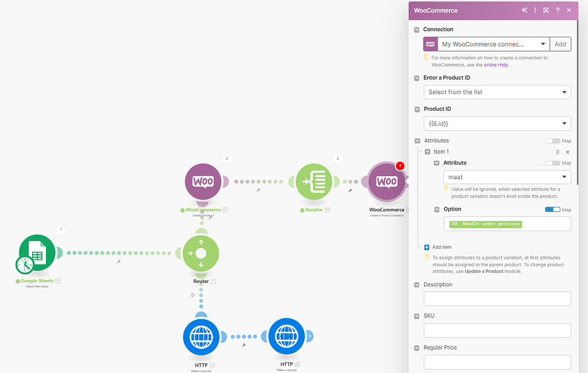The width and height of the screenshot is (588, 373).
Task: Open the 'maat' attribute dropdown
Action: click(507, 177)
